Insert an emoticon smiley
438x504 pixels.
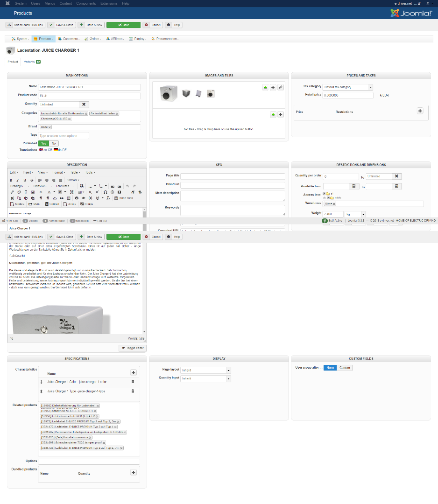(x=112, y=192)
